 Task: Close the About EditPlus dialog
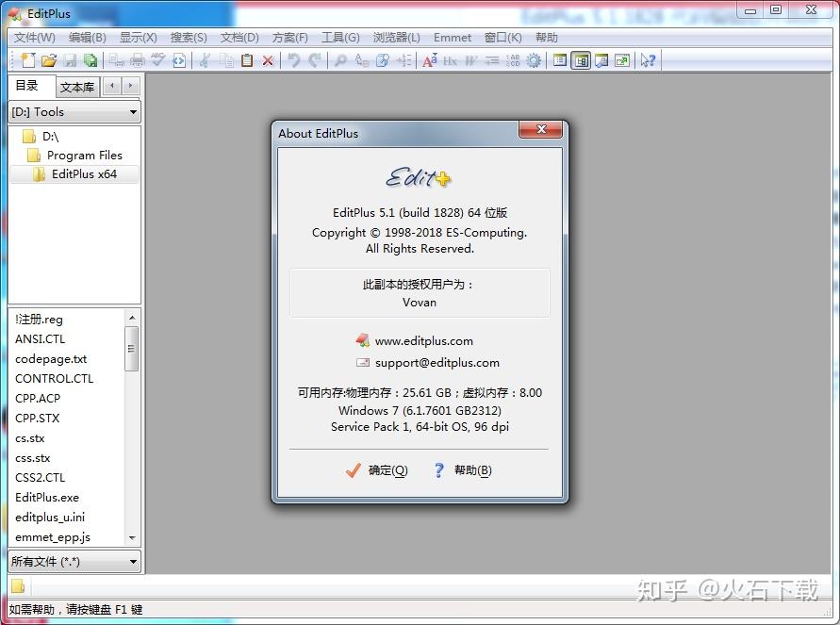point(540,129)
